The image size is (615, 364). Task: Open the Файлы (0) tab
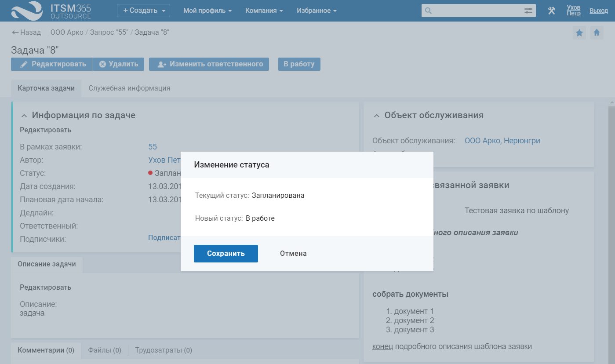point(105,350)
